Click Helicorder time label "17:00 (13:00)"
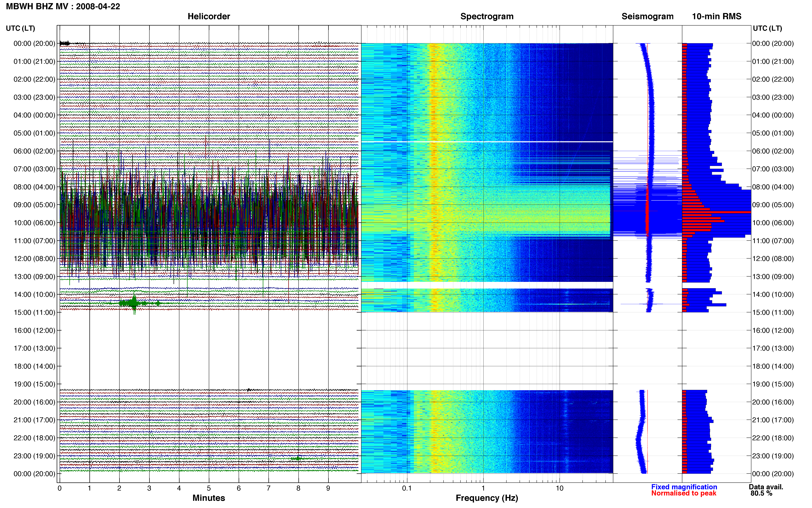This screenshot has width=812, height=508. tap(34, 348)
